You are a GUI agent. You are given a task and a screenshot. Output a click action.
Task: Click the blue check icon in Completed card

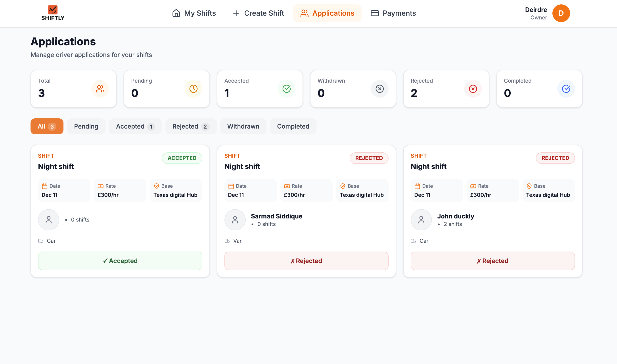(566, 89)
